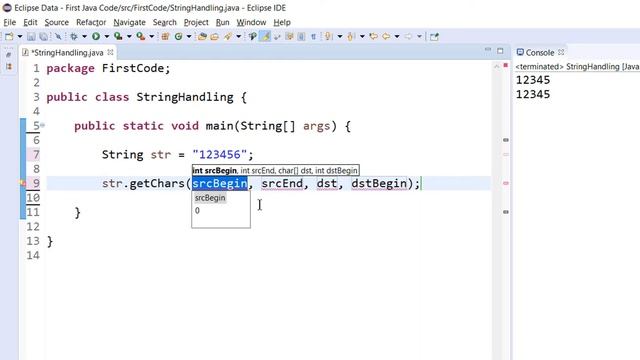The height and width of the screenshot is (360, 640).
Task: Click the Open Task folder icon
Action: pos(215,37)
